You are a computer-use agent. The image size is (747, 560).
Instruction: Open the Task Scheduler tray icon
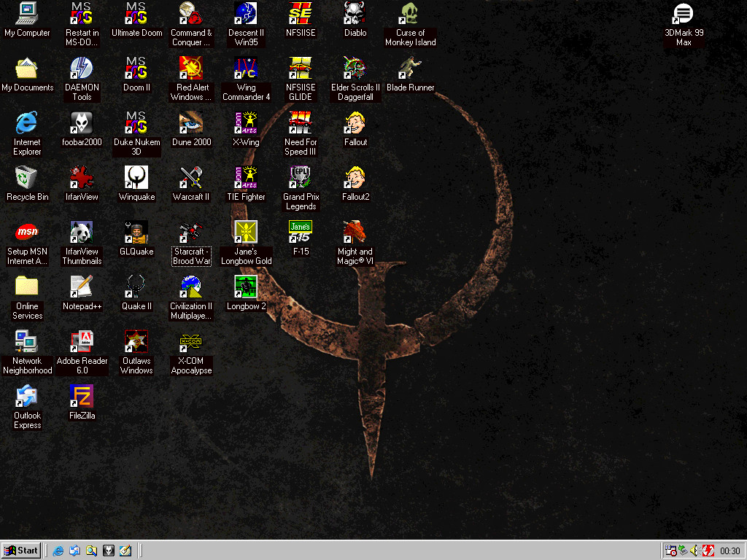[x=671, y=551]
